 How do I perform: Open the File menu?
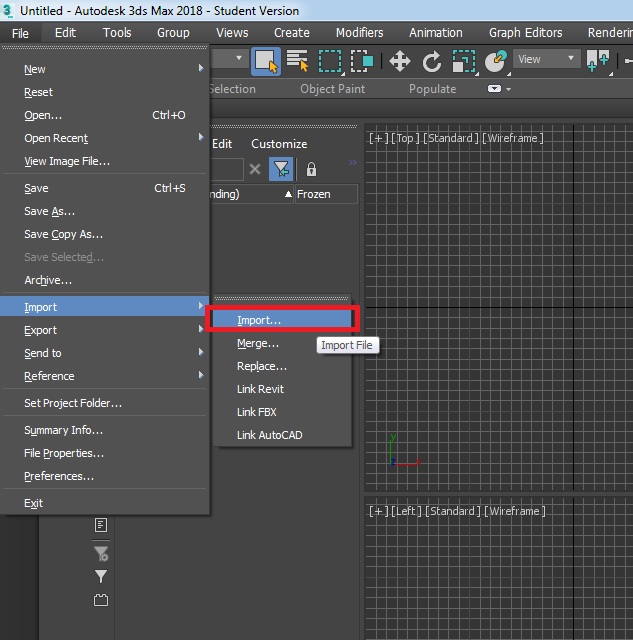click(20, 33)
